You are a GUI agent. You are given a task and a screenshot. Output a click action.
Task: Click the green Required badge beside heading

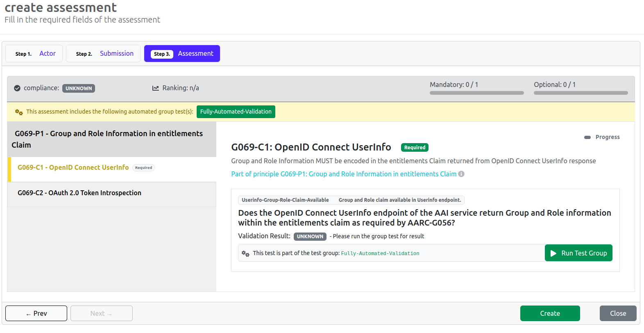click(415, 148)
